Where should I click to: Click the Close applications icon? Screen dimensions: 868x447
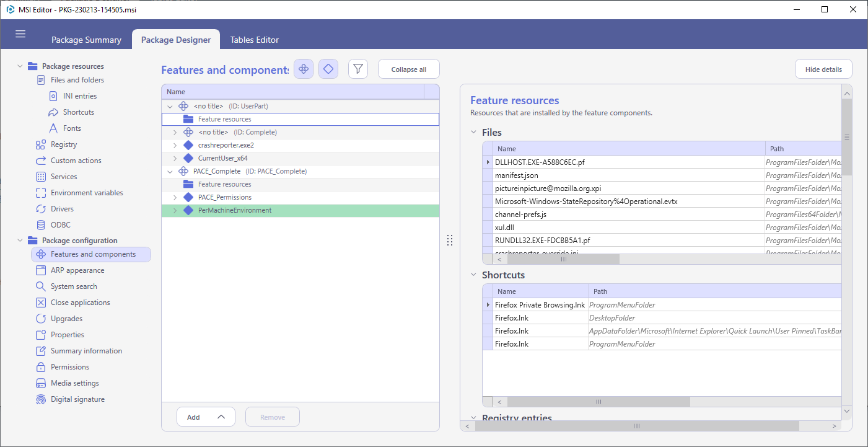(41, 303)
